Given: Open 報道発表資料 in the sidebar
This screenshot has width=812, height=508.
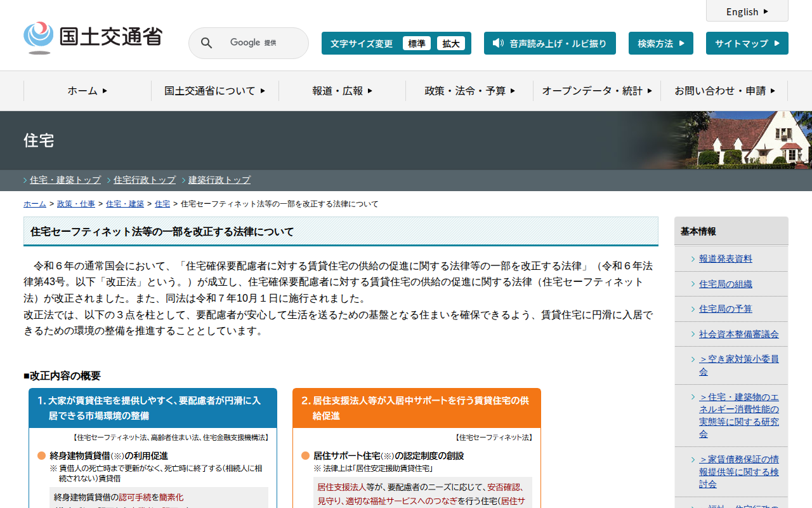Looking at the screenshot, I should coord(726,258).
